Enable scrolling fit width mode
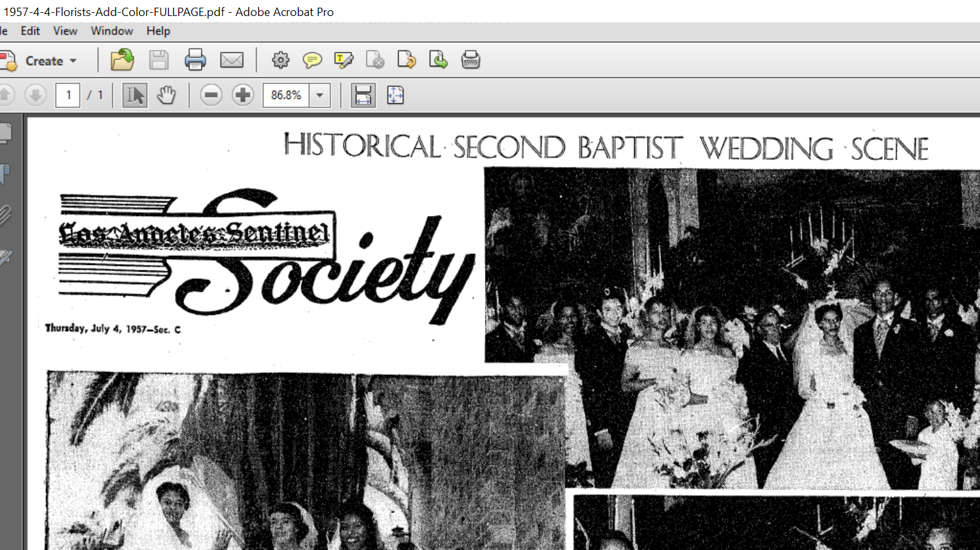The width and height of the screenshot is (980, 550). (x=363, y=95)
